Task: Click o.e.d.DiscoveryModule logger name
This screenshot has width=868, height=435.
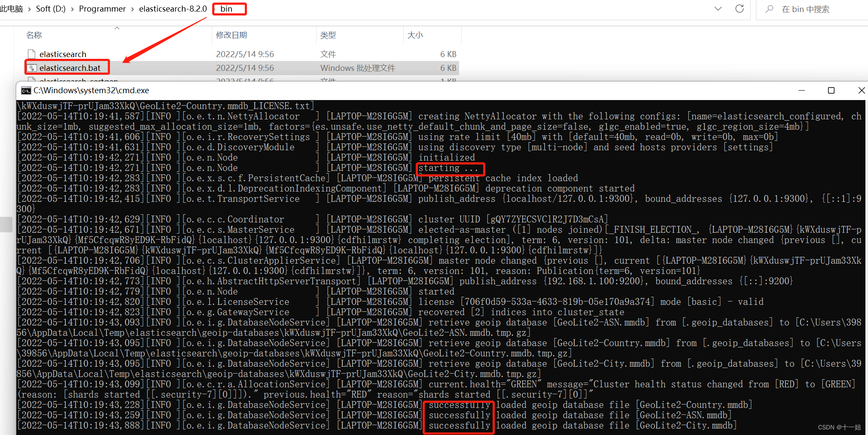Action: (240, 147)
